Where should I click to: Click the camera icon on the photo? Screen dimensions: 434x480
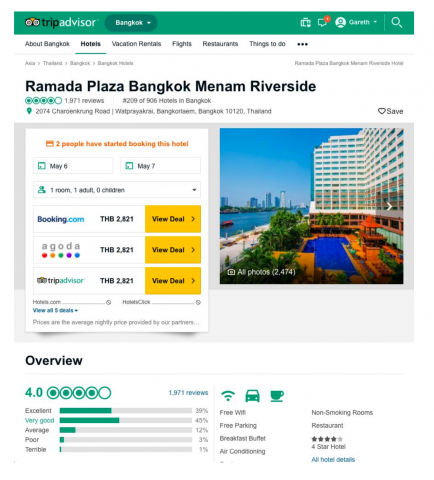tap(231, 272)
